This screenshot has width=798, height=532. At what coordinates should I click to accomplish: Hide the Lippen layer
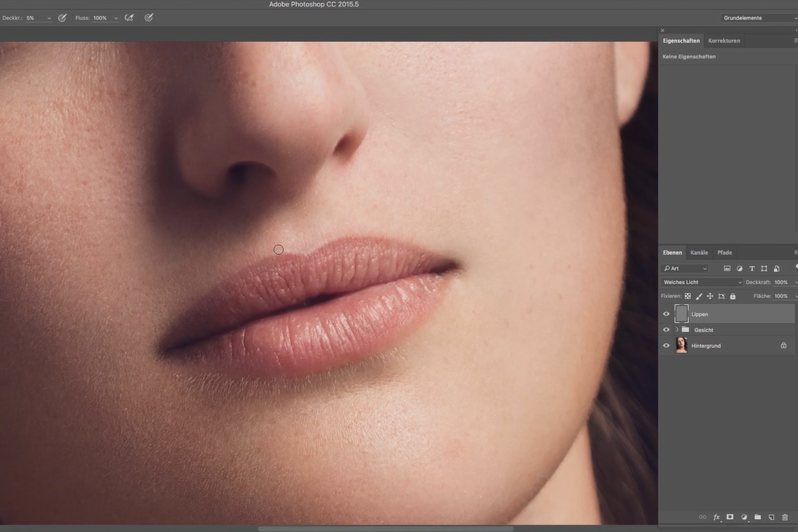666,314
